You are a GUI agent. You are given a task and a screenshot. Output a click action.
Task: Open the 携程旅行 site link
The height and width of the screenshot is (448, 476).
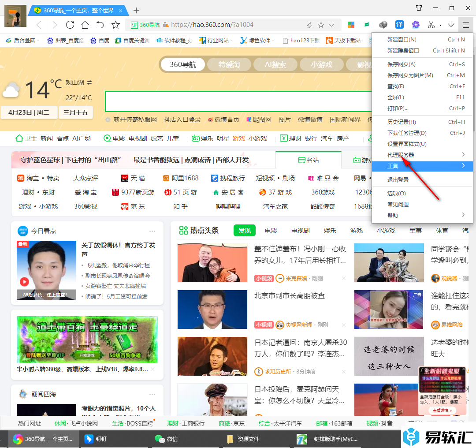click(x=228, y=178)
